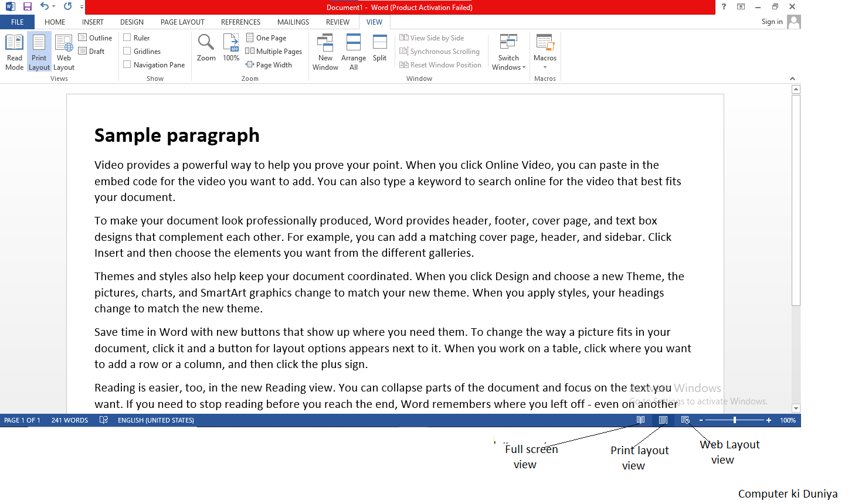Open the MAILINGS tab

point(293,22)
